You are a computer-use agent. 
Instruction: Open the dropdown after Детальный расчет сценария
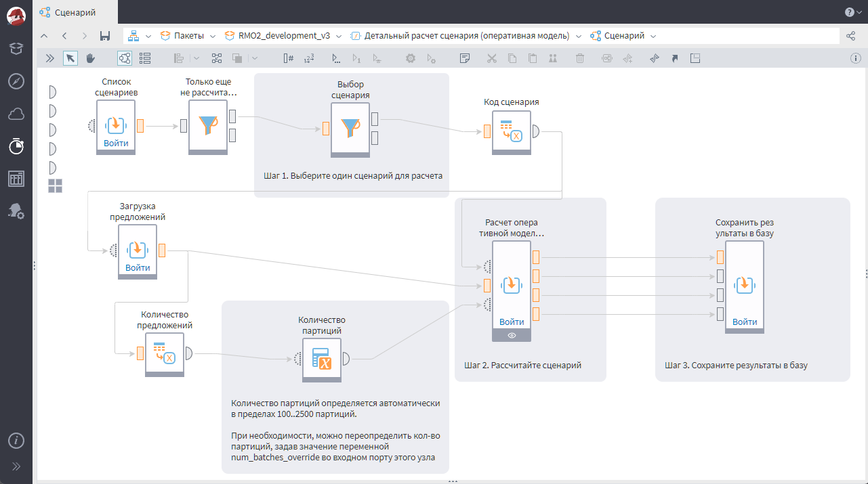tap(578, 36)
